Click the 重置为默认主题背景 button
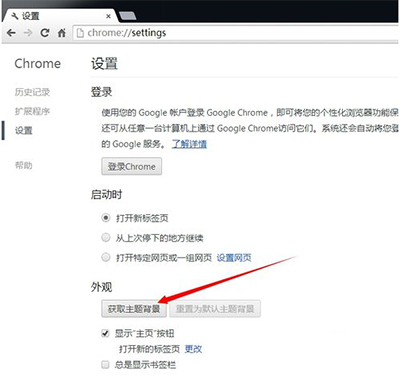This screenshot has width=400, height=392. tap(215, 309)
